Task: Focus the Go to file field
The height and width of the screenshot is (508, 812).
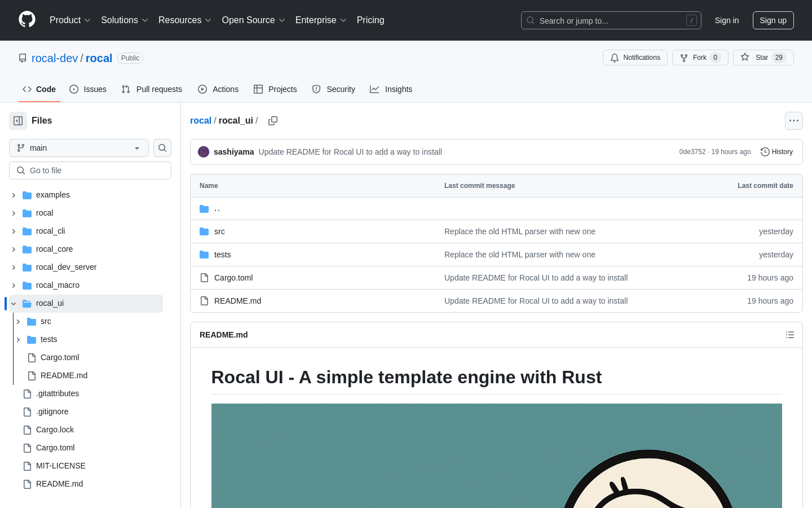Action: (90, 170)
